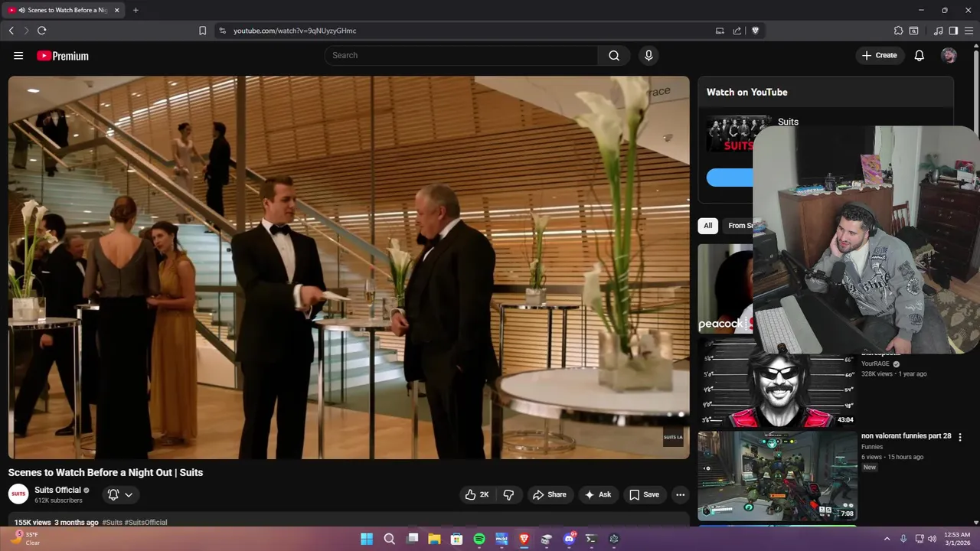Start voice search with microphone icon
The width and height of the screenshot is (980, 551).
[648, 55]
